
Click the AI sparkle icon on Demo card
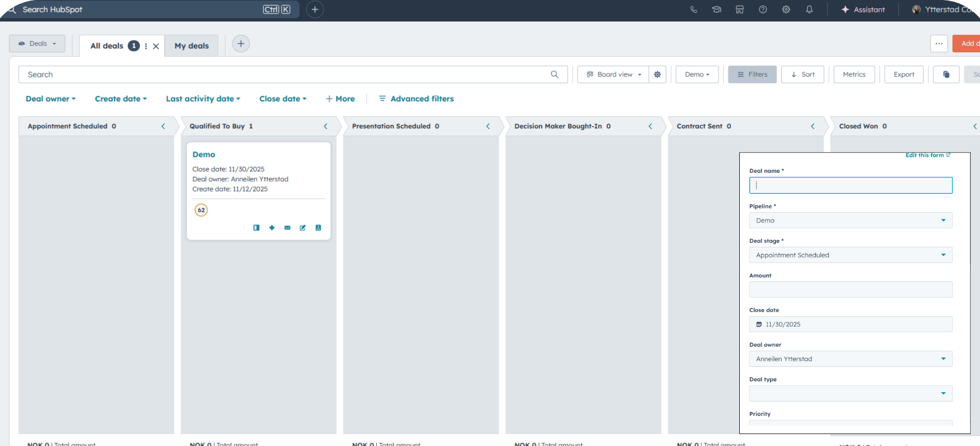click(x=272, y=228)
